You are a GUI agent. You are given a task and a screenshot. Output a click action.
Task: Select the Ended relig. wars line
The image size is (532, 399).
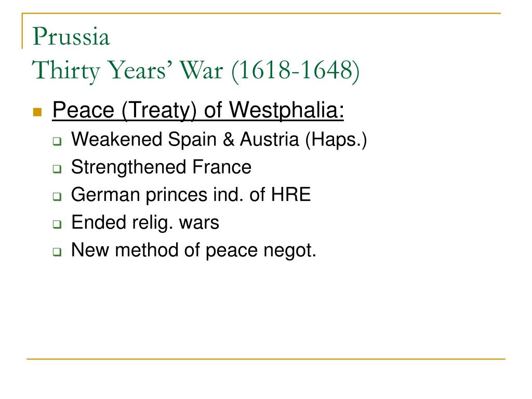[145, 223]
